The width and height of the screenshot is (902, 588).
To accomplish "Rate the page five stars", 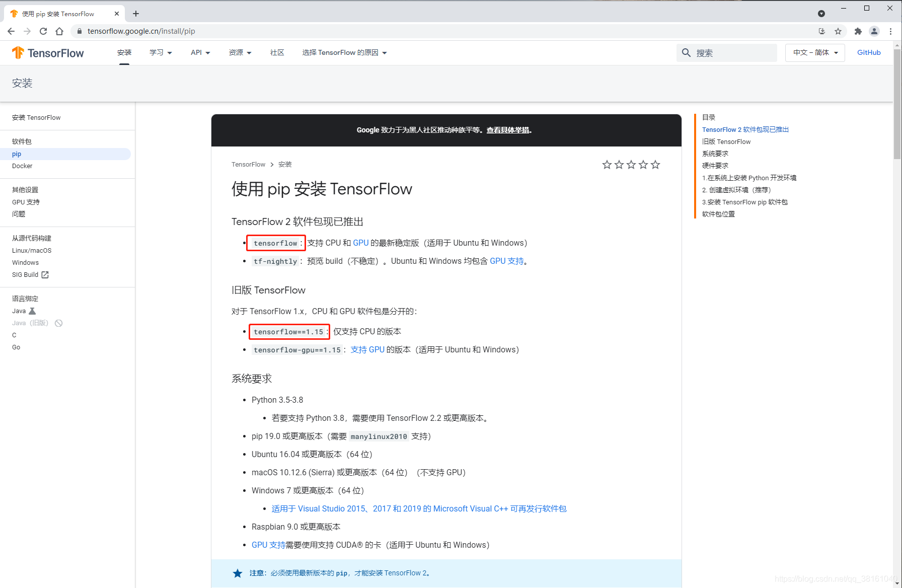I will coord(655,165).
